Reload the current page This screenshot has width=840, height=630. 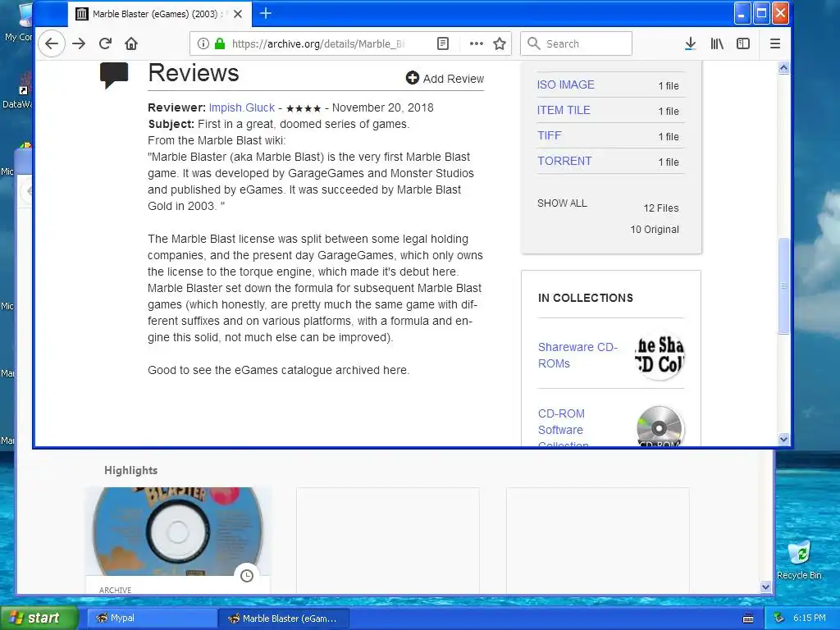tap(105, 43)
